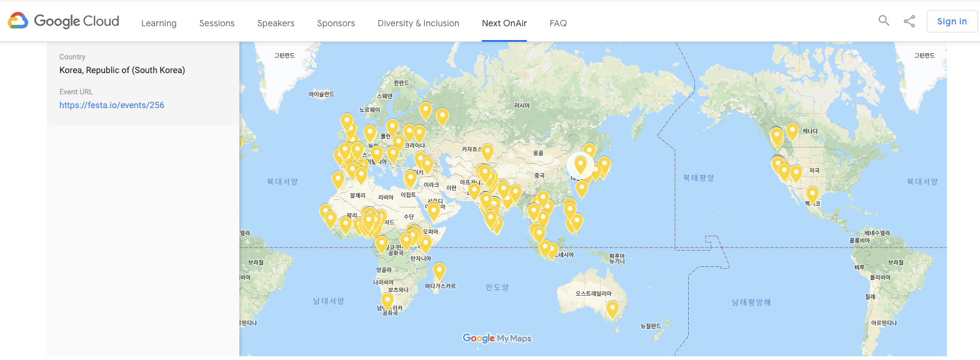Click the 러시아 map label
This screenshot has height=360, width=980.
522,106
